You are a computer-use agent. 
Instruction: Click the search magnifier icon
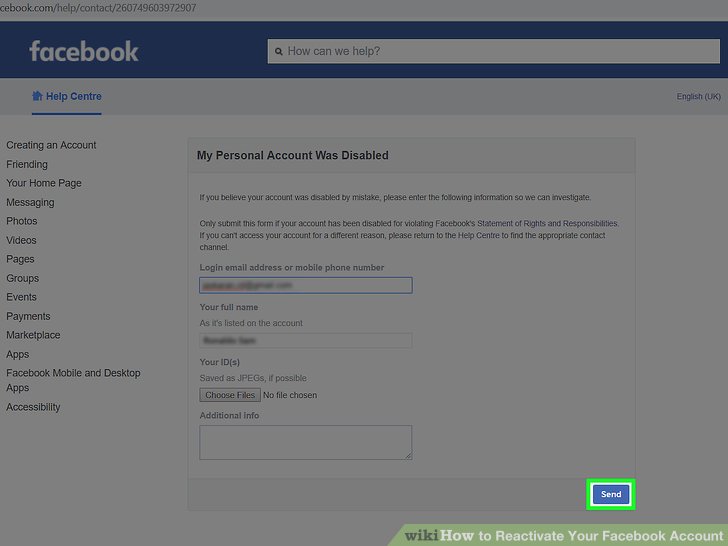pos(279,52)
